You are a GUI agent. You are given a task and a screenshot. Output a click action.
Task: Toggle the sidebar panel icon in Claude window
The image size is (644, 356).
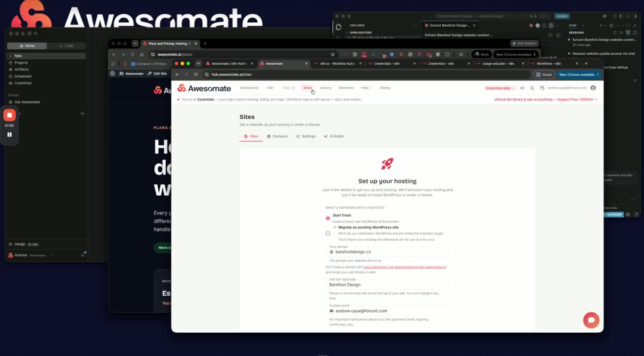30,34
